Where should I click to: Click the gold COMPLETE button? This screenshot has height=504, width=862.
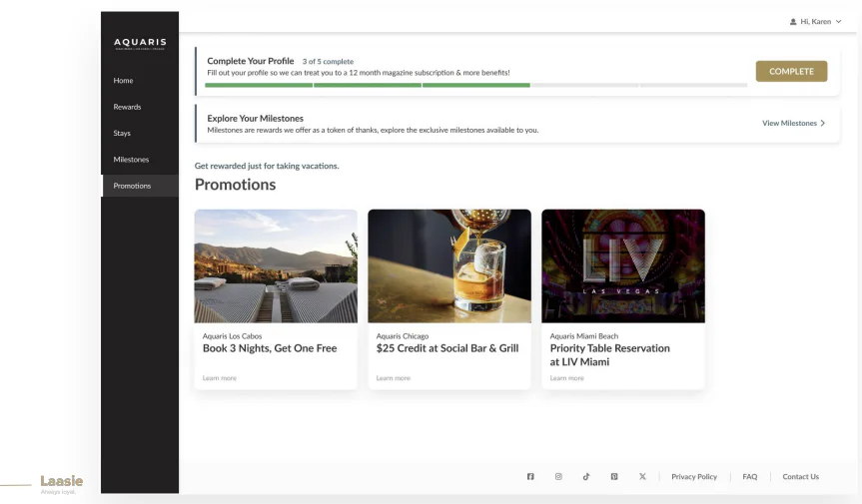pyautogui.click(x=791, y=72)
